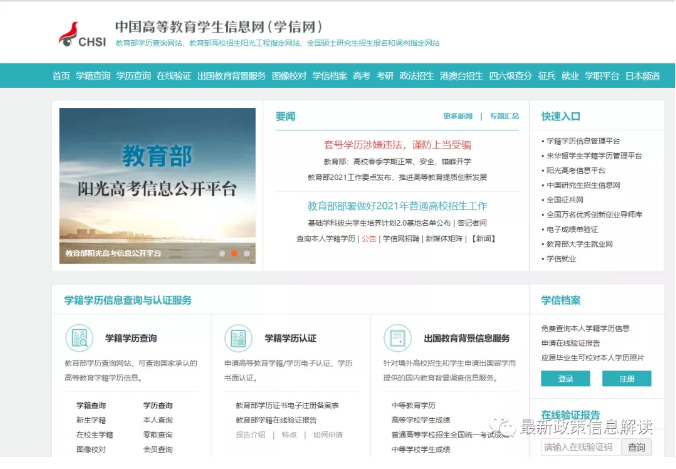The width and height of the screenshot is (676, 469).
Task: Open 学历查询 in navigation bar
Action: click(x=134, y=76)
